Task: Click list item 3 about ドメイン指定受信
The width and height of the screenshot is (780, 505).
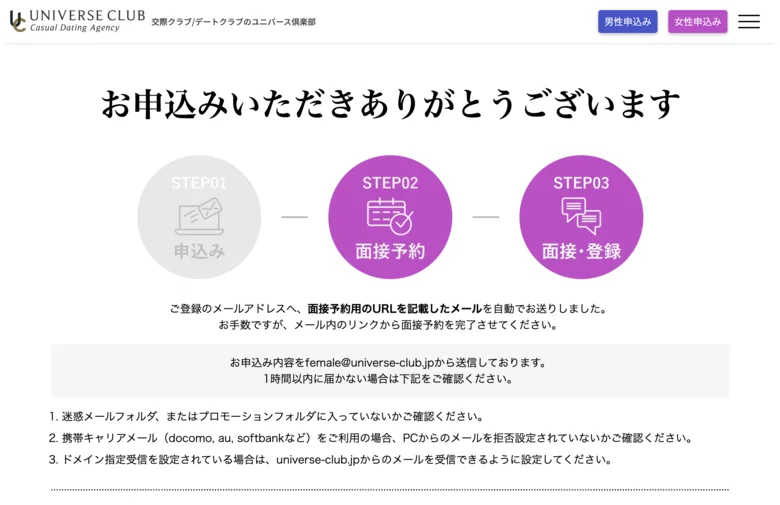Action: click(x=330, y=460)
